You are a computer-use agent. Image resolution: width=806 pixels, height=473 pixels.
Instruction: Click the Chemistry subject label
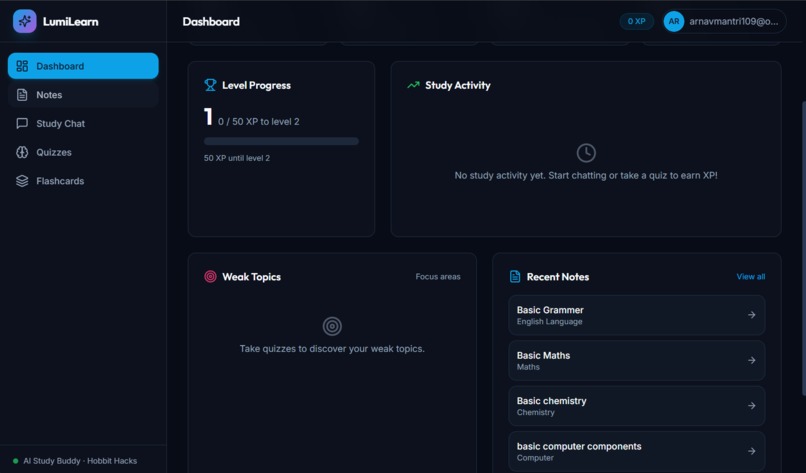tap(536, 412)
